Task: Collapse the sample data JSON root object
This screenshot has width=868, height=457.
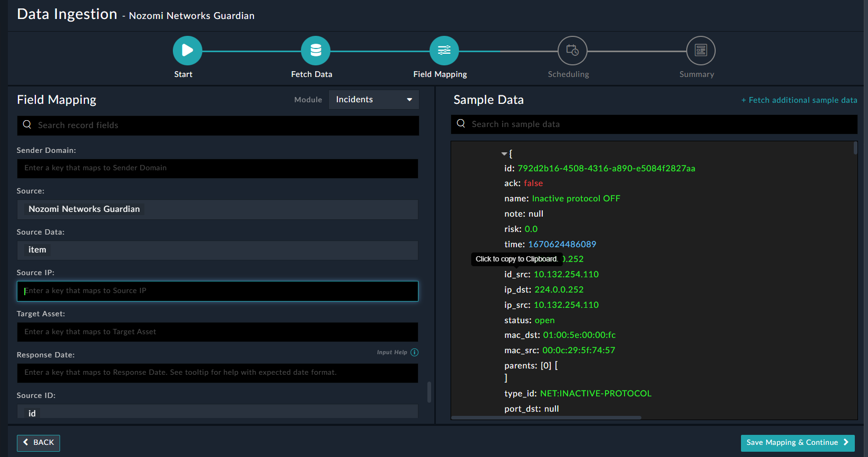Action: pyautogui.click(x=504, y=154)
